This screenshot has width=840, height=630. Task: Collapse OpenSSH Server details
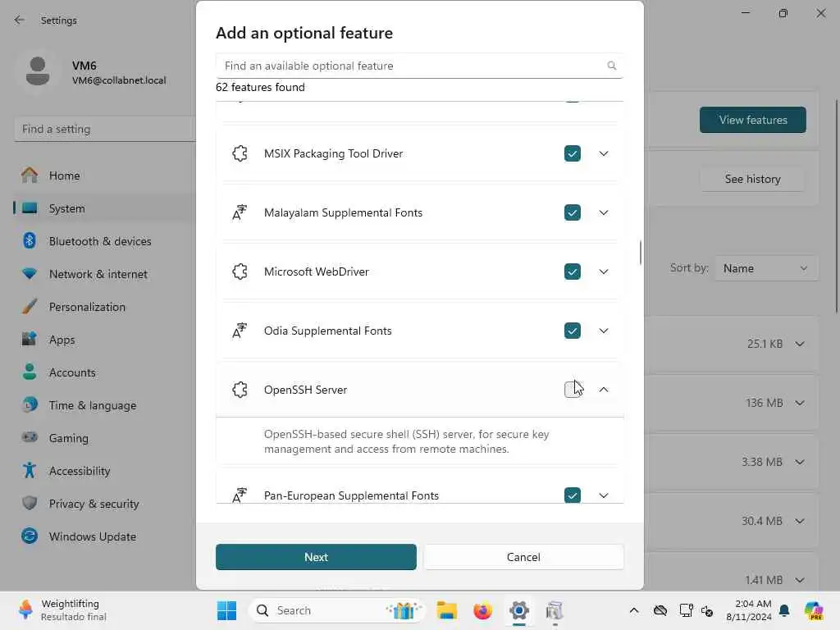click(x=604, y=390)
